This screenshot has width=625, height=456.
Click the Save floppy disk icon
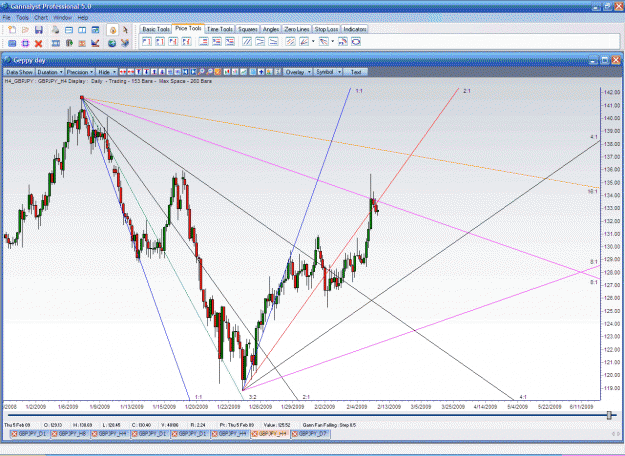39,30
